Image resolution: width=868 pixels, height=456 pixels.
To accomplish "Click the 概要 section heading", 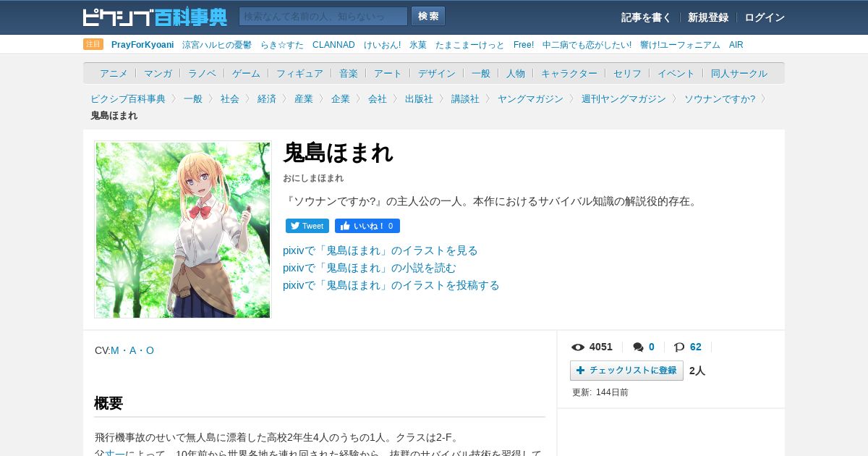I will tap(109, 403).
